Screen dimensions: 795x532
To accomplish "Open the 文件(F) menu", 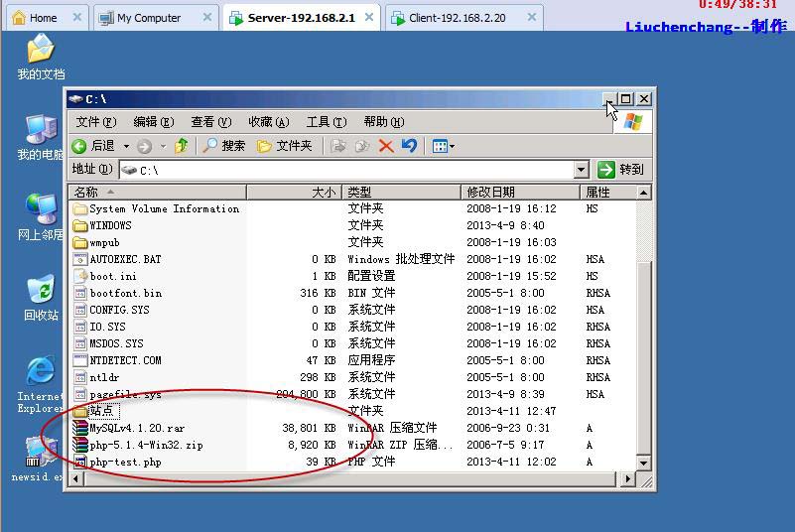I will click(96, 122).
